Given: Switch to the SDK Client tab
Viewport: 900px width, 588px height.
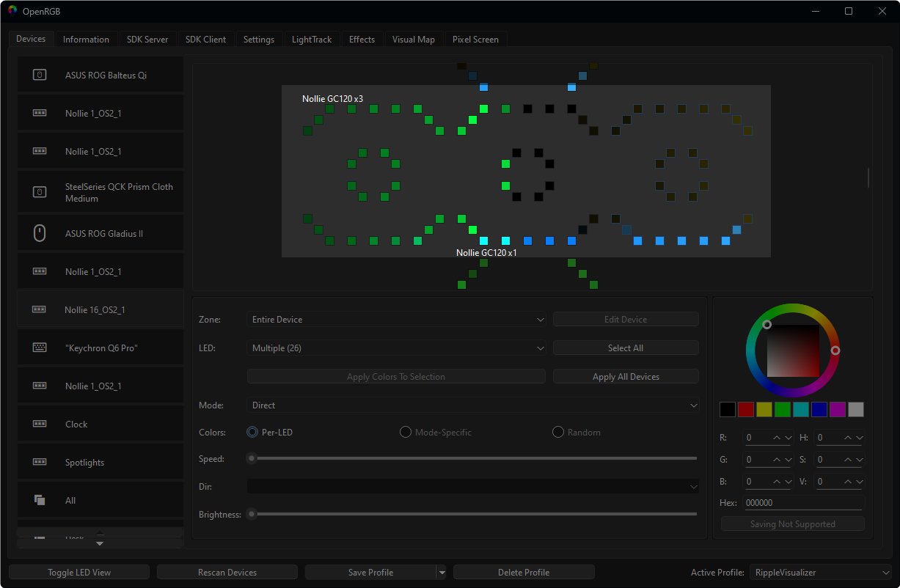Looking at the screenshot, I should point(205,40).
